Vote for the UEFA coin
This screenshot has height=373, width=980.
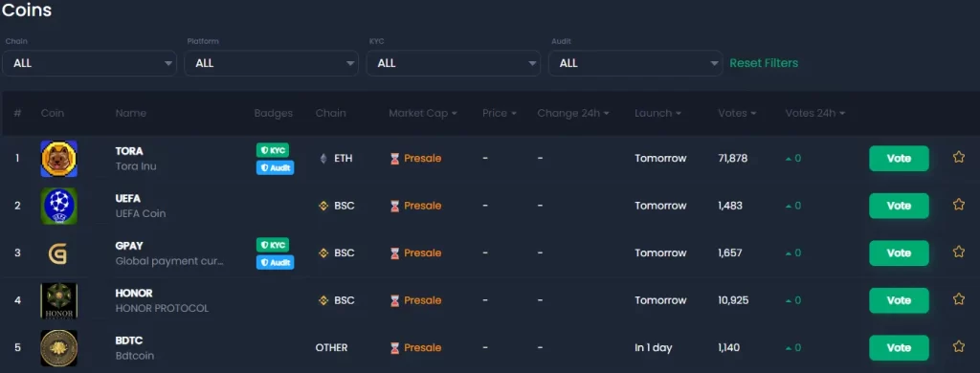[x=899, y=206]
